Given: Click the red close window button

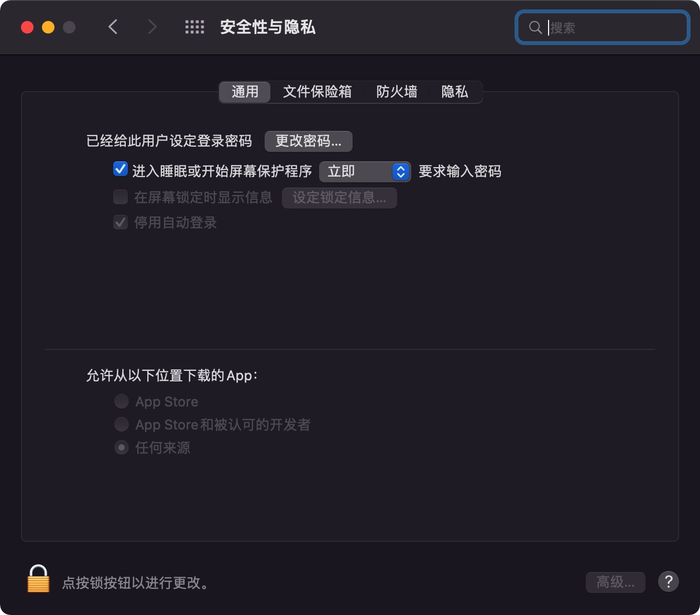Looking at the screenshot, I should (x=27, y=27).
